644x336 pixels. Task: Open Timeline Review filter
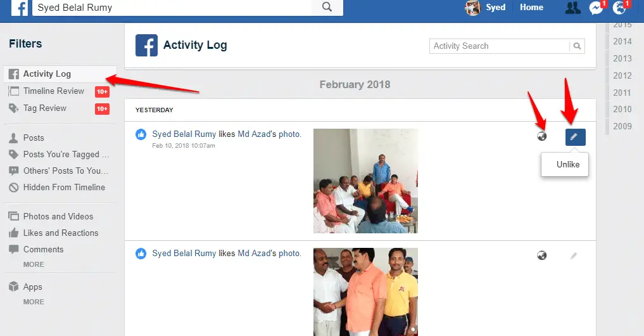click(53, 91)
